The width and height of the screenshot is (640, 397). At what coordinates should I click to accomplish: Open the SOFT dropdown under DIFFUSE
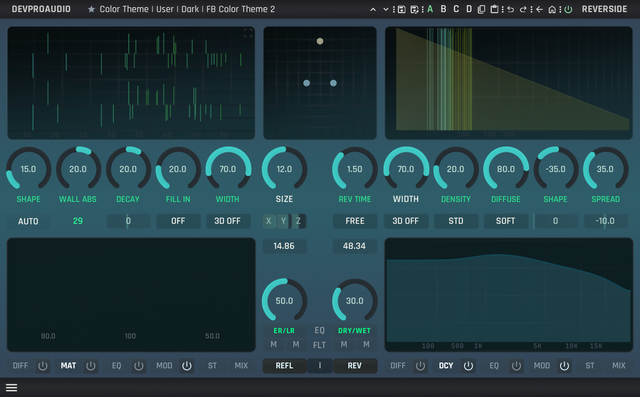point(506,221)
